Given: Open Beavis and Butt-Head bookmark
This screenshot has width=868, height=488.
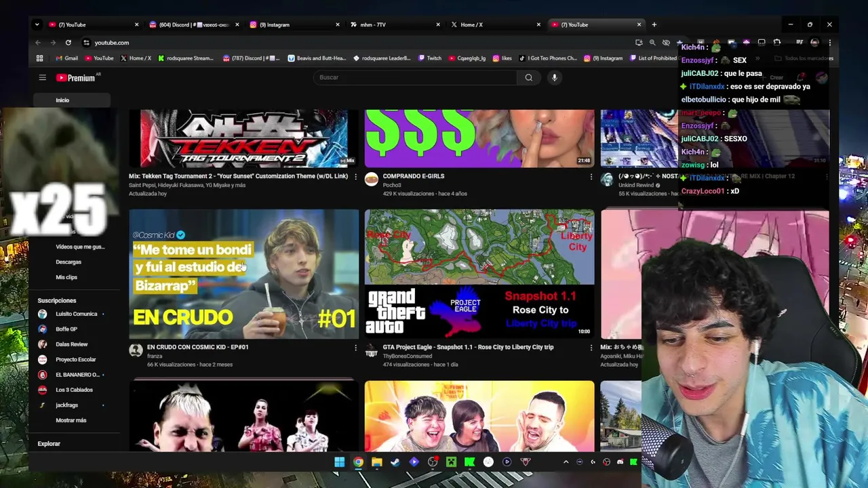Looking at the screenshot, I should click(317, 58).
